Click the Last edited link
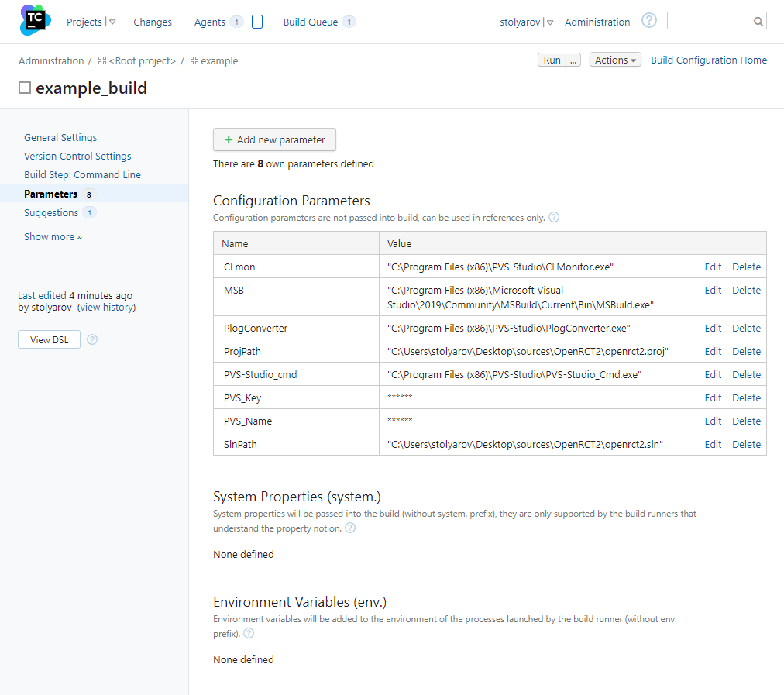 tap(42, 295)
